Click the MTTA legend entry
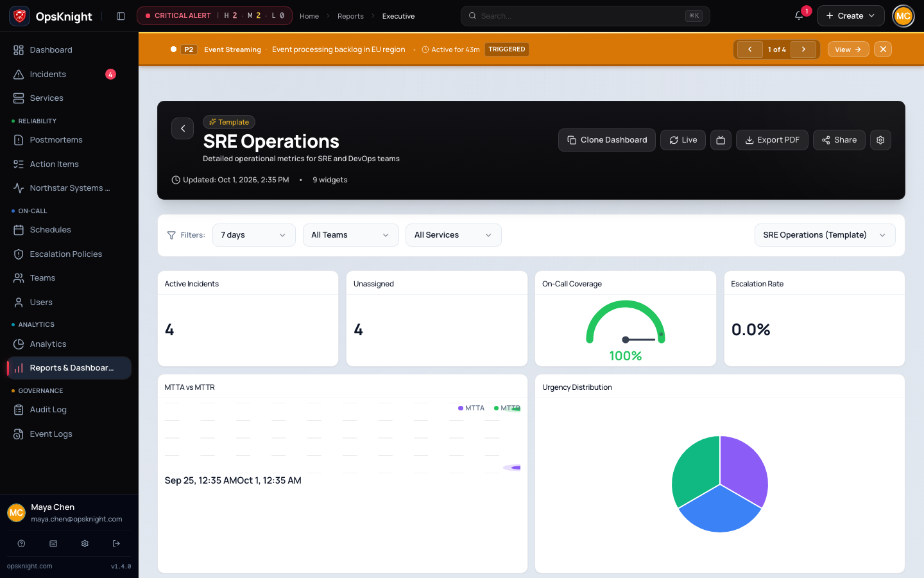This screenshot has width=924, height=578. 471,408
